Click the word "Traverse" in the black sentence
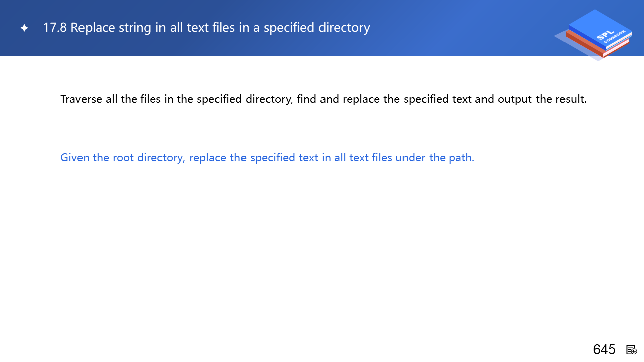Viewport: 644px width, 362px height. click(82, 99)
